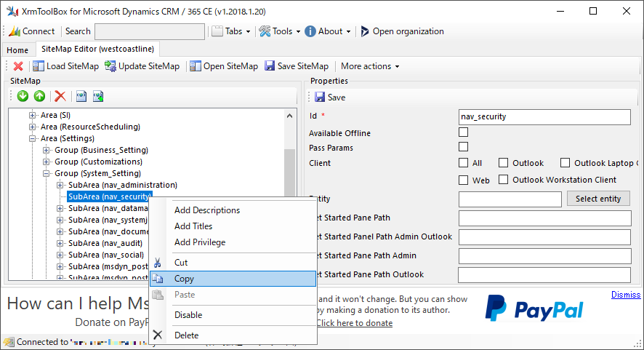644x350 pixels.
Task: Click Get Started Pane Path Admin field
Action: 544,256
